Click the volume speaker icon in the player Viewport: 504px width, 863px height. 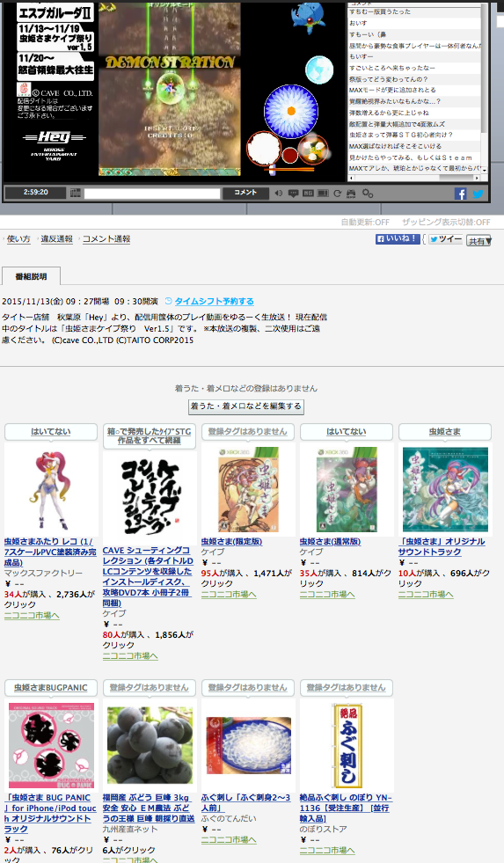(x=279, y=194)
